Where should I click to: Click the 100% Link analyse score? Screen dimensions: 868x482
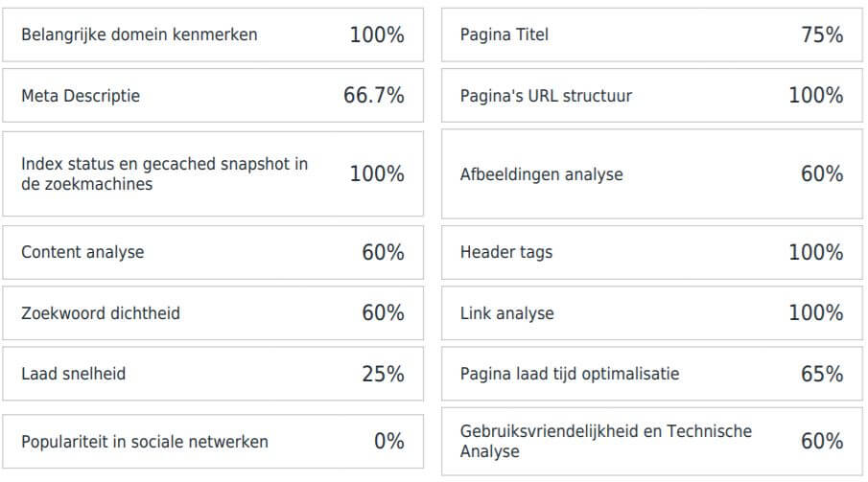coord(816,313)
